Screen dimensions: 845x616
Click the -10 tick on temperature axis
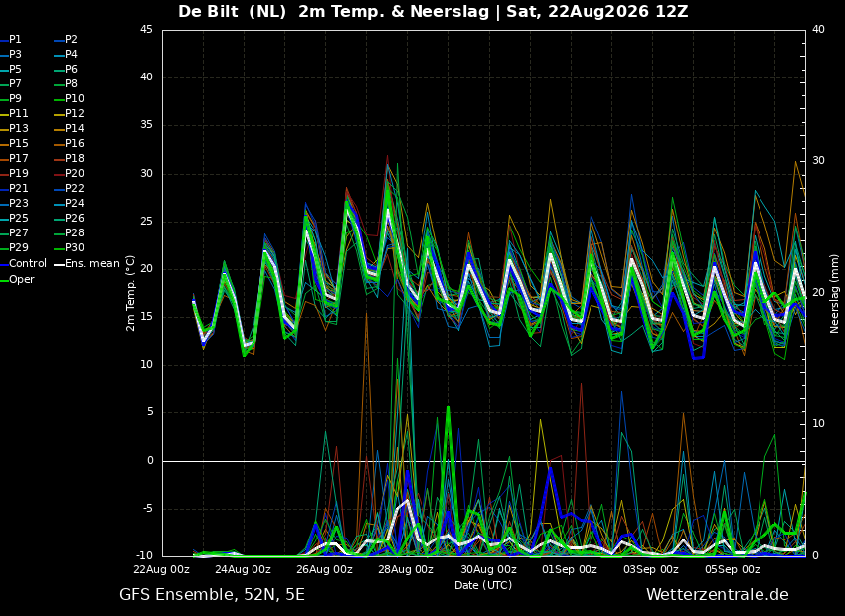145,555
